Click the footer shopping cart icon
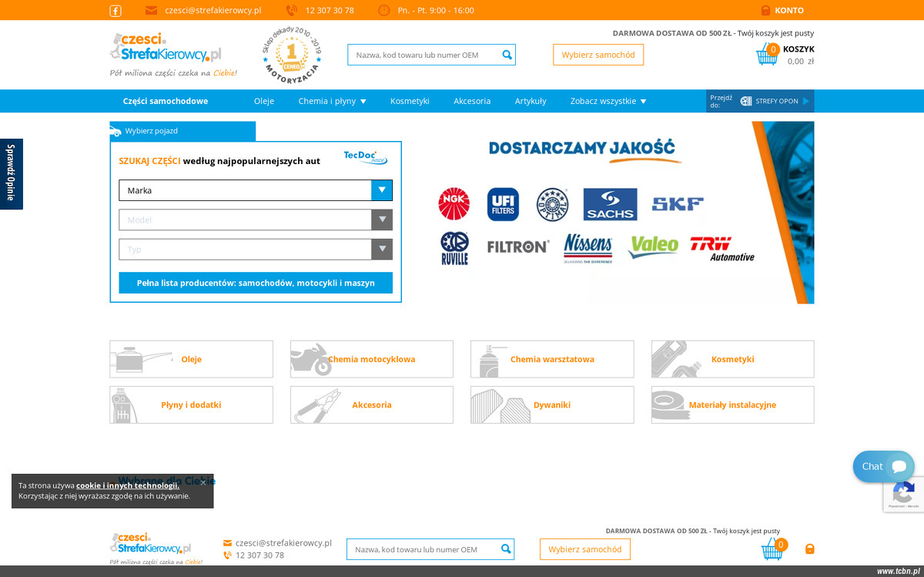The image size is (924, 577). pos(773,548)
